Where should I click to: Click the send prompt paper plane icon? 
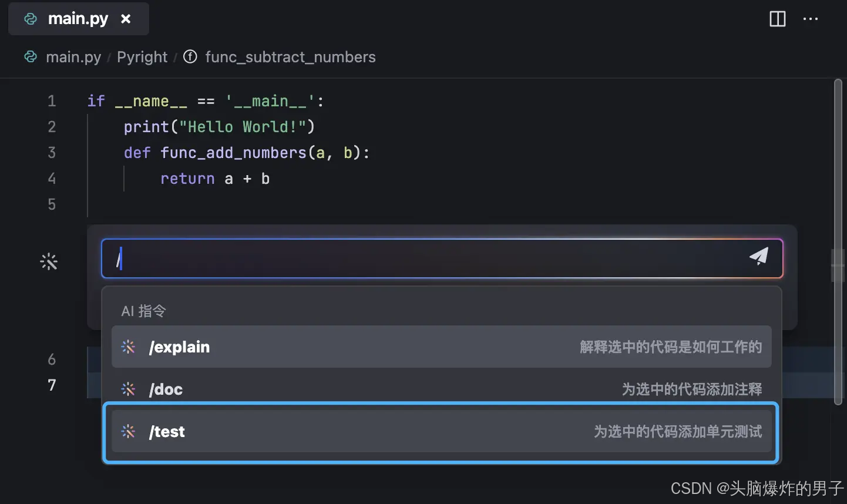759,256
